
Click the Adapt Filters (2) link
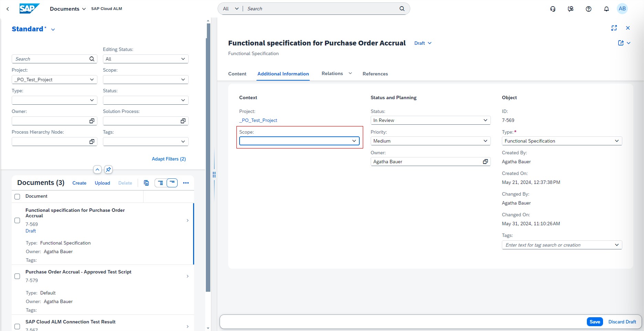click(169, 159)
